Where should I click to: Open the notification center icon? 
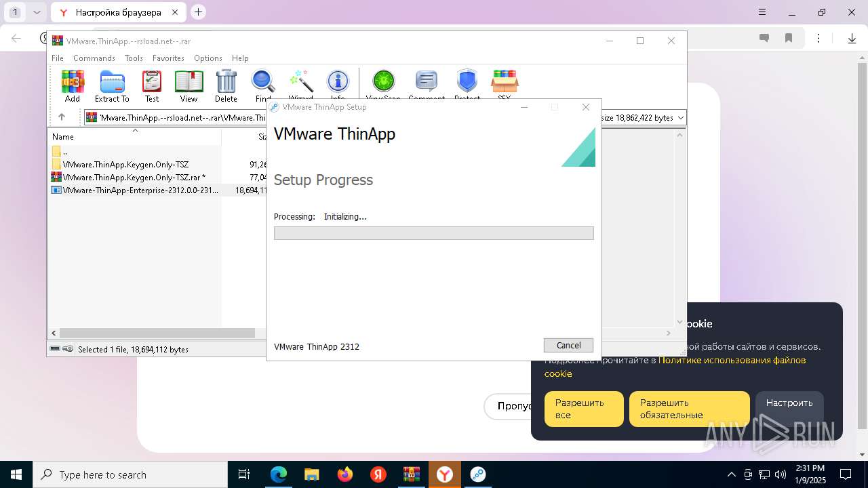click(846, 474)
